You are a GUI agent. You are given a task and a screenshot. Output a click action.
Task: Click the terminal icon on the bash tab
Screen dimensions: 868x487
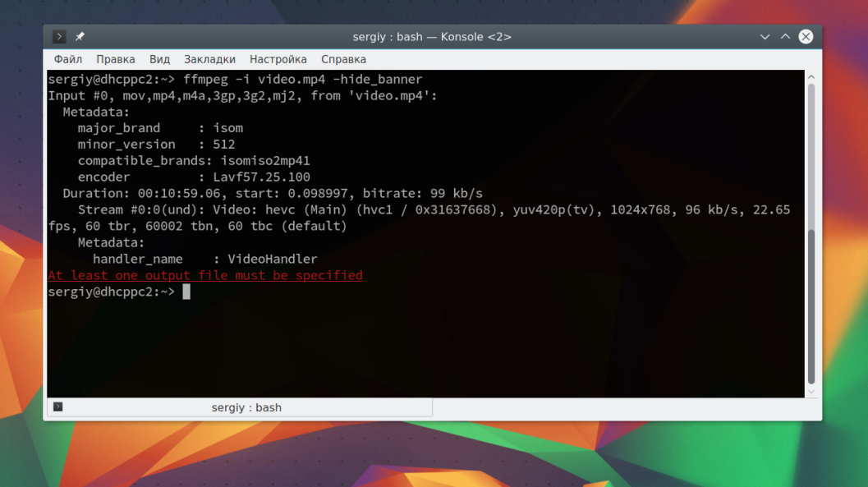pyautogui.click(x=57, y=407)
